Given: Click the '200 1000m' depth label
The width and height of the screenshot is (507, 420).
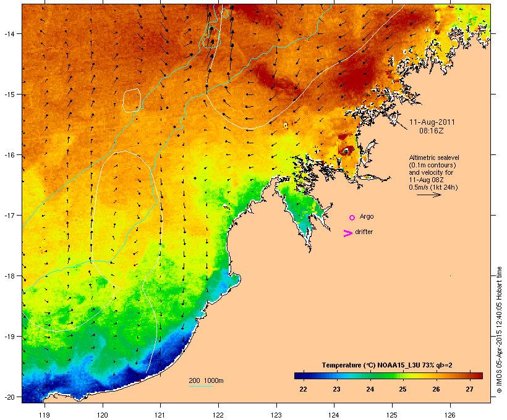Looking at the screenshot, I should point(206,380).
